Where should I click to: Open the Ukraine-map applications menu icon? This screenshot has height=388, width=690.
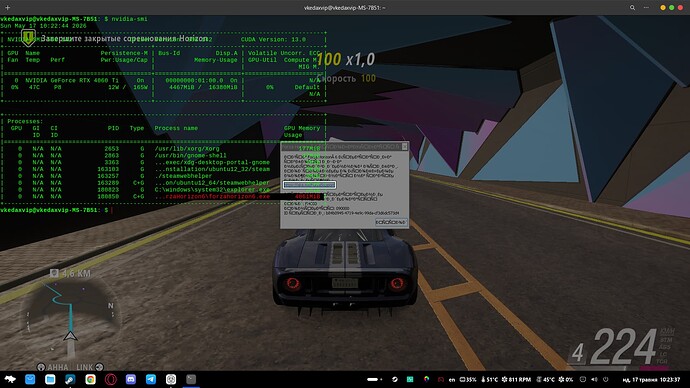[10, 379]
